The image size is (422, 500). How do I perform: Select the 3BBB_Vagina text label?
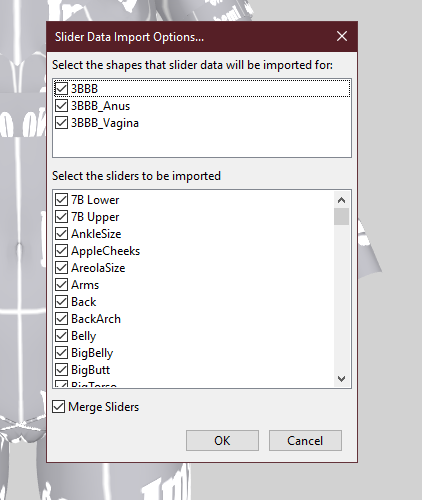105,123
